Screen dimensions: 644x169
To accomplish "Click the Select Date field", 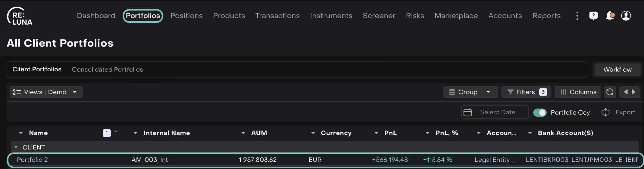I will click(x=498, y=112).
